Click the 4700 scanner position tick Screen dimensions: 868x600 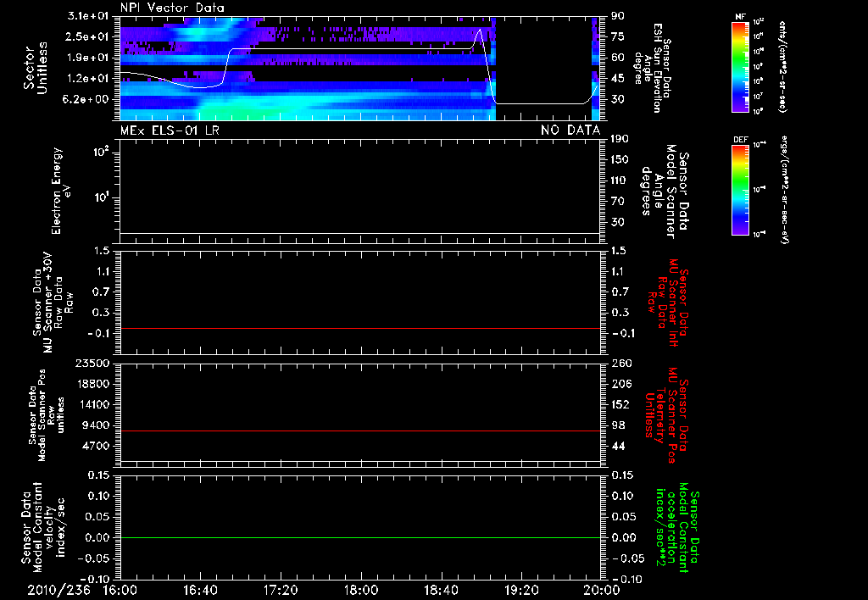[97, 446]
